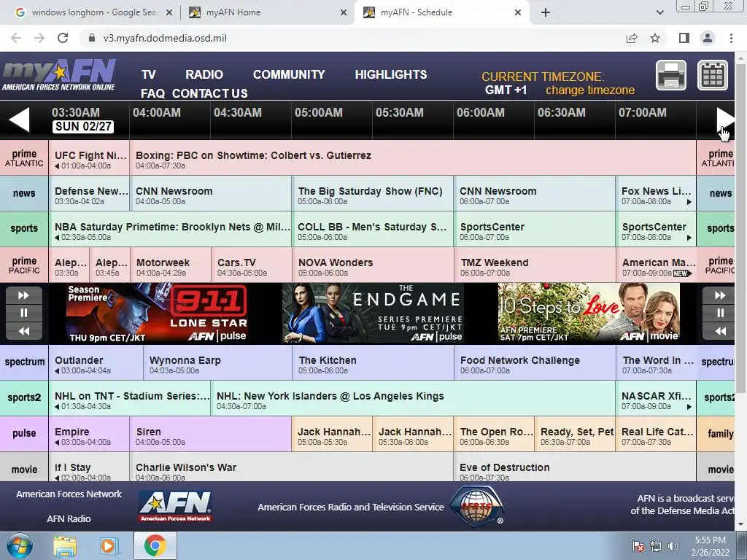
Task: Open the CONTACT US page
Action: point(210,93)
